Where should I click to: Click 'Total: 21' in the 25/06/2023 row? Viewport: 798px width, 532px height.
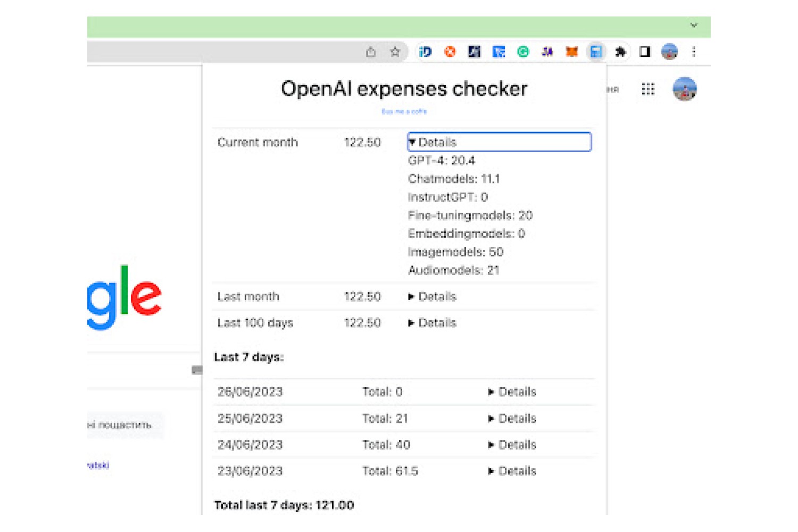coord(385,419)
